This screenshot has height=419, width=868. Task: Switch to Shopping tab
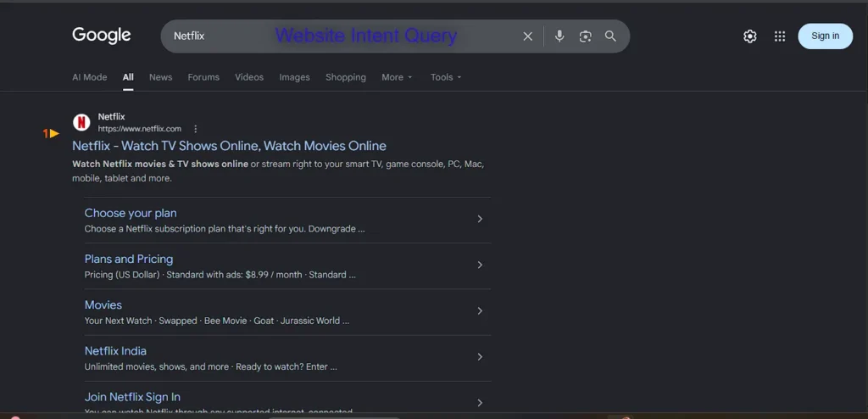click(x=346, y=77)
